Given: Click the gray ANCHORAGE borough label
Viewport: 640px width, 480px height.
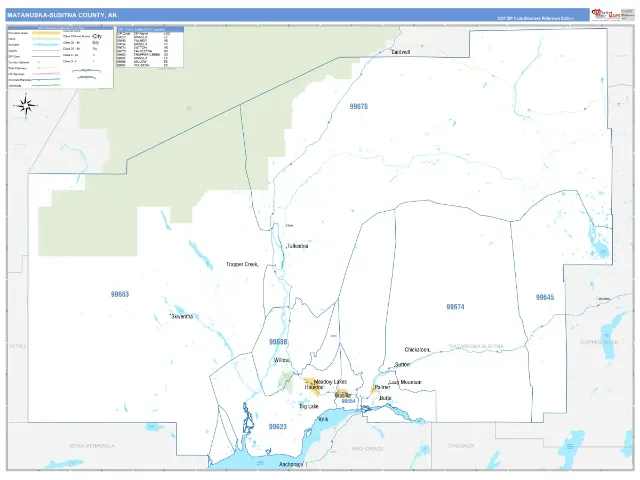Looking at the screenshot, I should point(368,449).
